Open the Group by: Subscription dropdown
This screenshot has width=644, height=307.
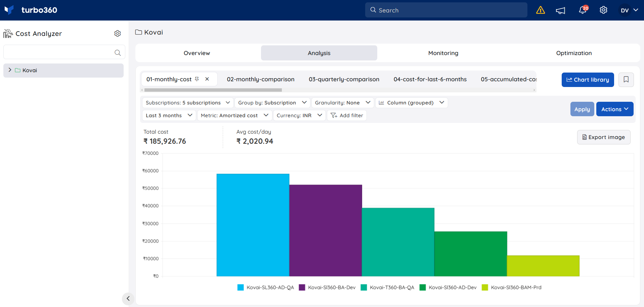272,102
